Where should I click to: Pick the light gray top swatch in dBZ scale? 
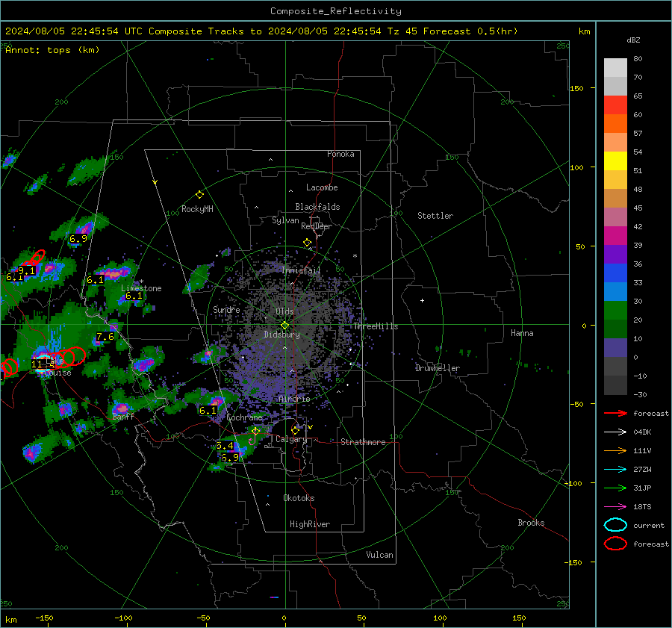[615, 68]
